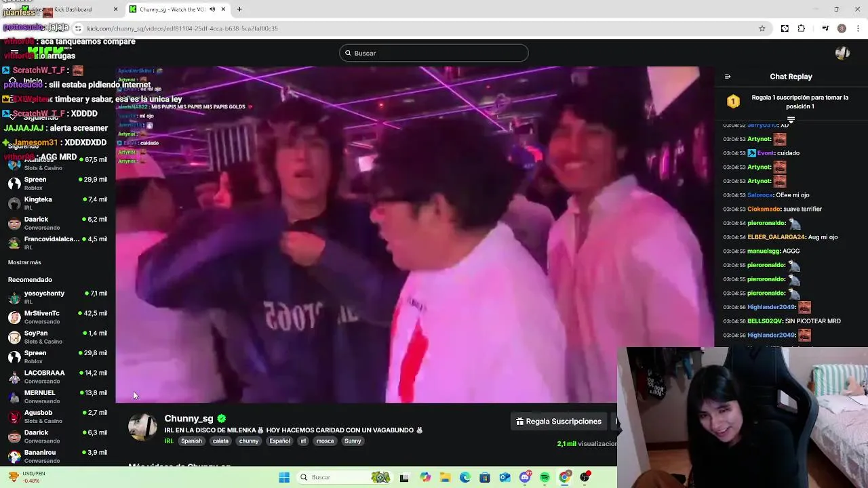Open Chrome three-dot menu

[x=859, y=28]
